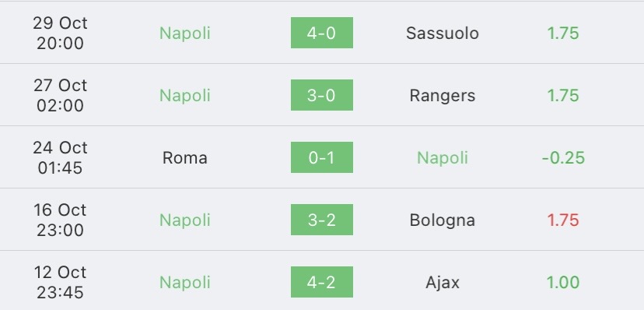The image size is (644, 310).
Task: Select Bologna team name
Action: (x=443, y=220)
